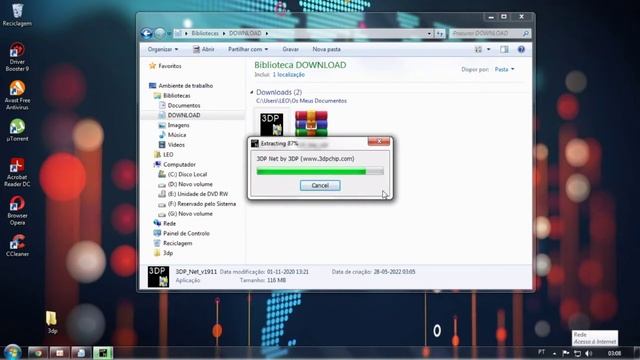Image resolution: width=640 pixels, height=360 pixels.
Task: Open the Windows Start orb
Action: point(13,352)
